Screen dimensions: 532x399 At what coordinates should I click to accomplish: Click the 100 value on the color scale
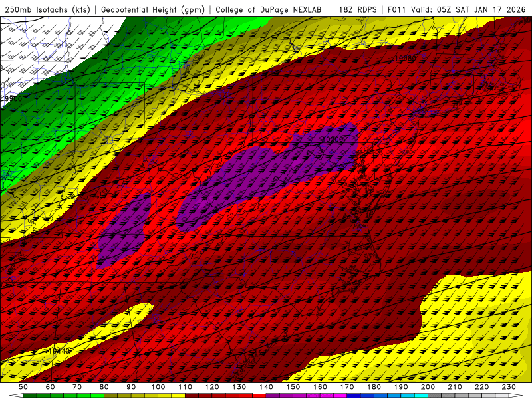pyautogui.click(x=158, y=387)
